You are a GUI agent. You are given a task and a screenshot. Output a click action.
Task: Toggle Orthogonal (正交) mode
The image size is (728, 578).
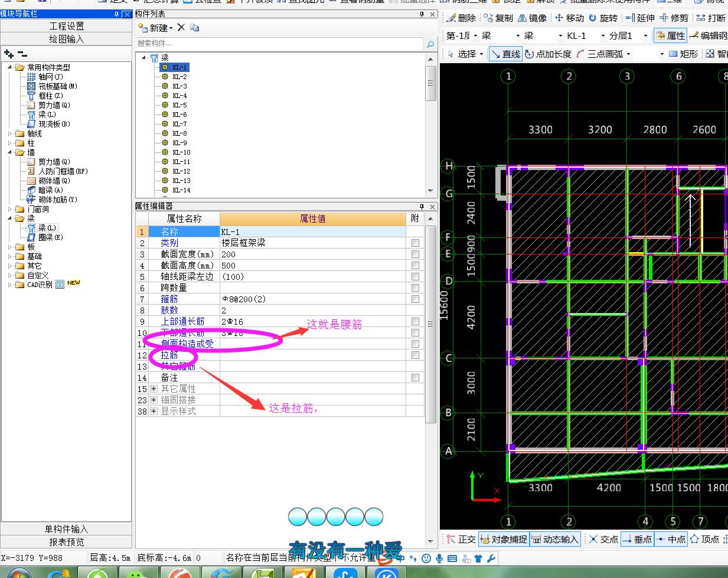(x=461, y=539)
